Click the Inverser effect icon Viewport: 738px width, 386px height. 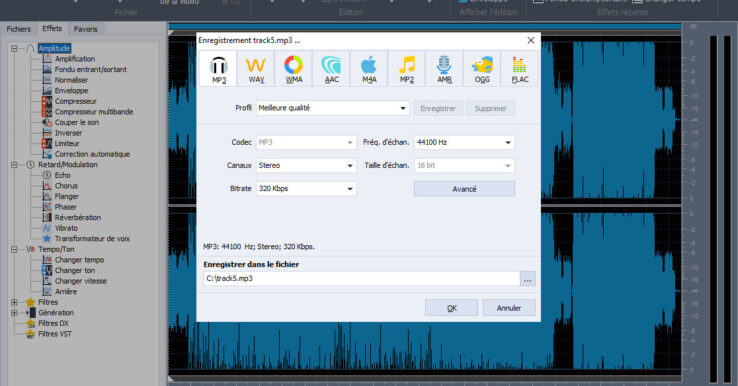click(47, 133)
